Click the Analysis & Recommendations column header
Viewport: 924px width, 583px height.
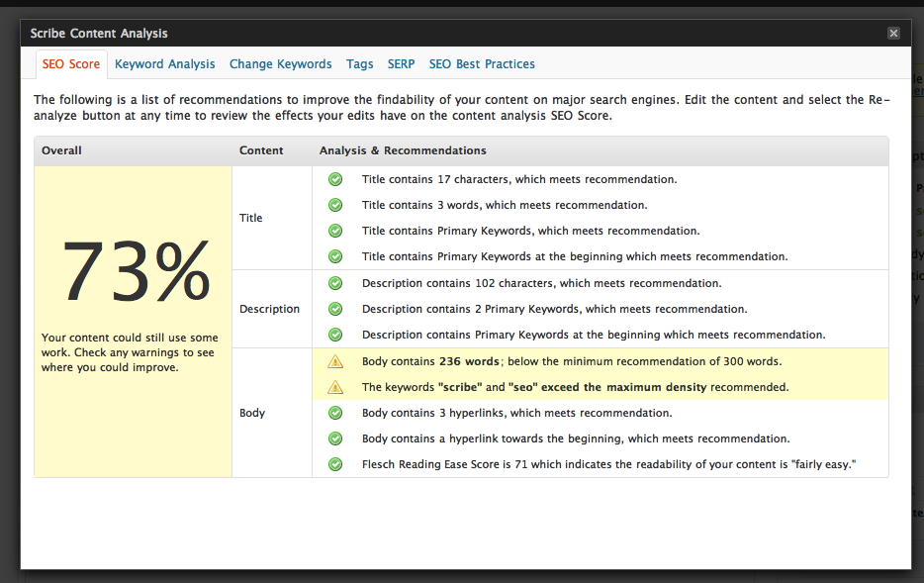[x=403, y=150]
